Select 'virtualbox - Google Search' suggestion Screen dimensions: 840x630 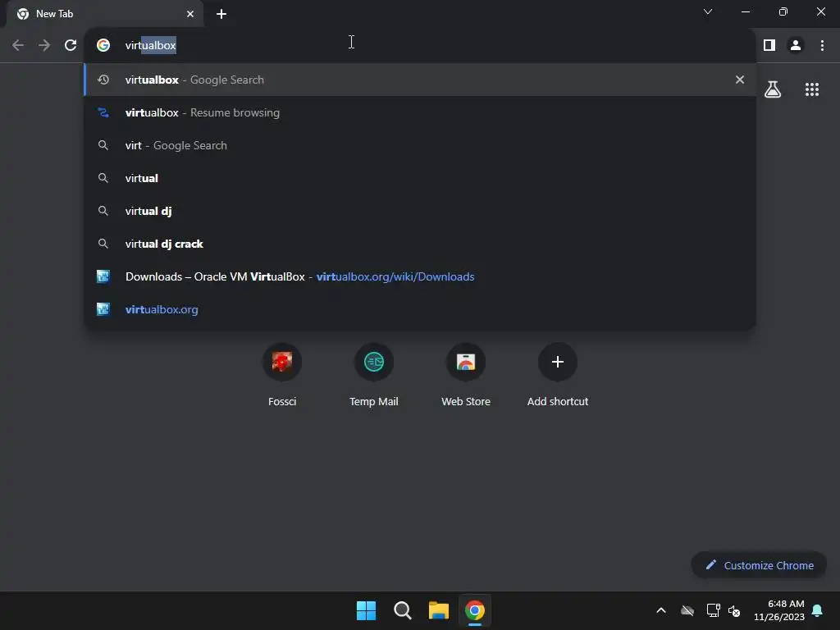(420, 80)
